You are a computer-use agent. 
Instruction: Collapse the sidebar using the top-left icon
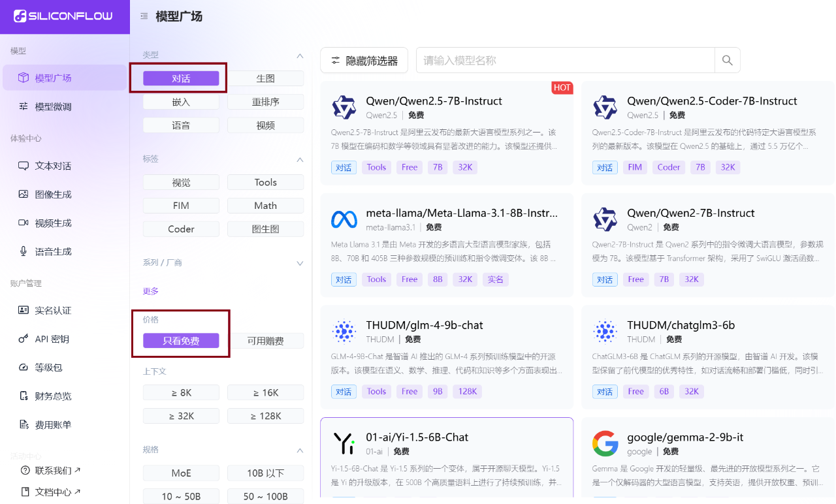click(x=144, y=16)
